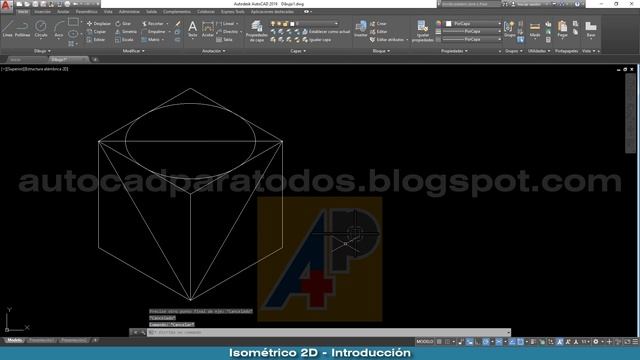Select the Acotar dimension tool
Image resolution: width=640 pixels, height=360 pixels.
[x=208, y=29]
